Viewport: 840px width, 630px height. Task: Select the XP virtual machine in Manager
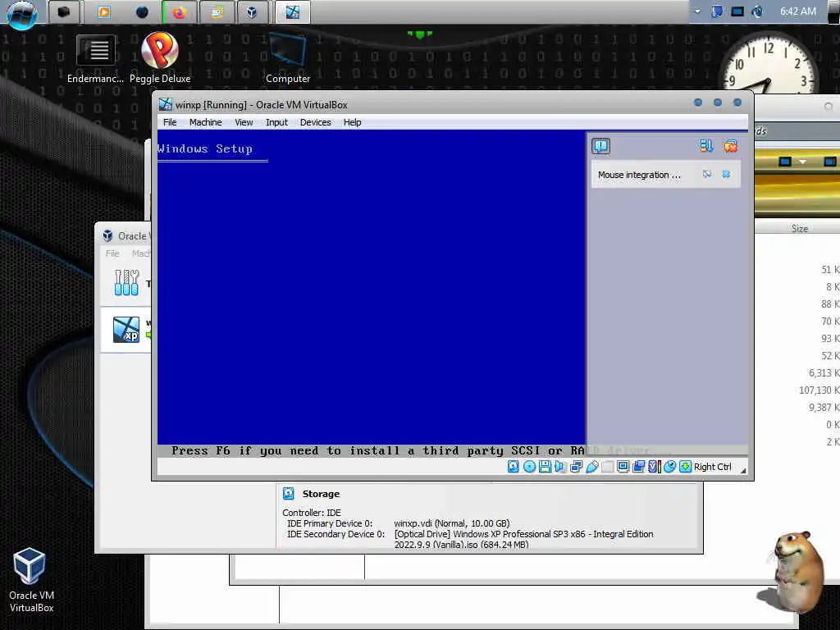pos(126,329)
